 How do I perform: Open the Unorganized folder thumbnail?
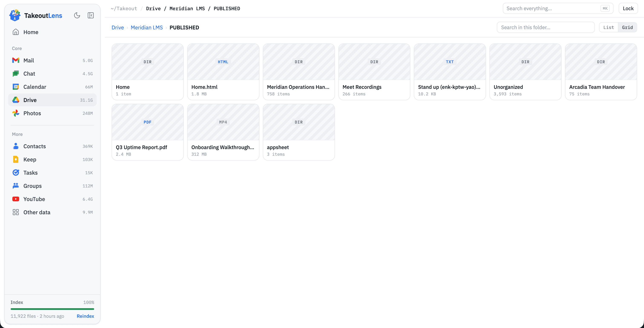coord(525,62)
